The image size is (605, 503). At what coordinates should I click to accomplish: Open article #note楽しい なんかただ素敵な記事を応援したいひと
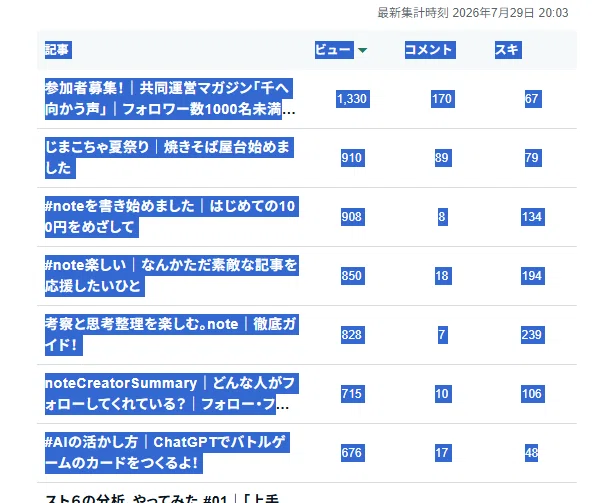coord(172,276)
